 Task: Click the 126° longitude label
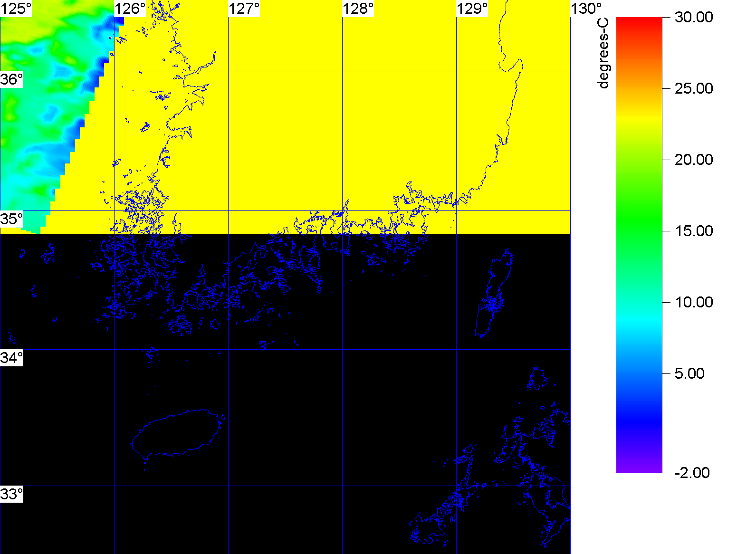(x=130, y=9)
